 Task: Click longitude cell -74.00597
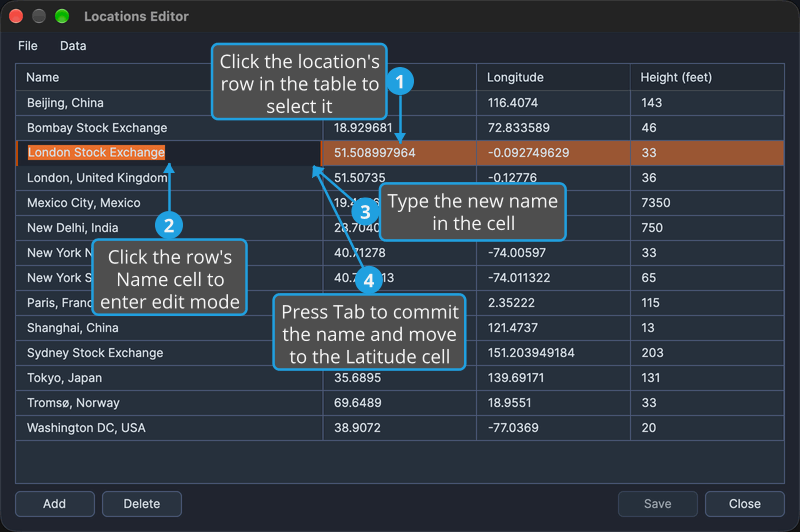554,253
